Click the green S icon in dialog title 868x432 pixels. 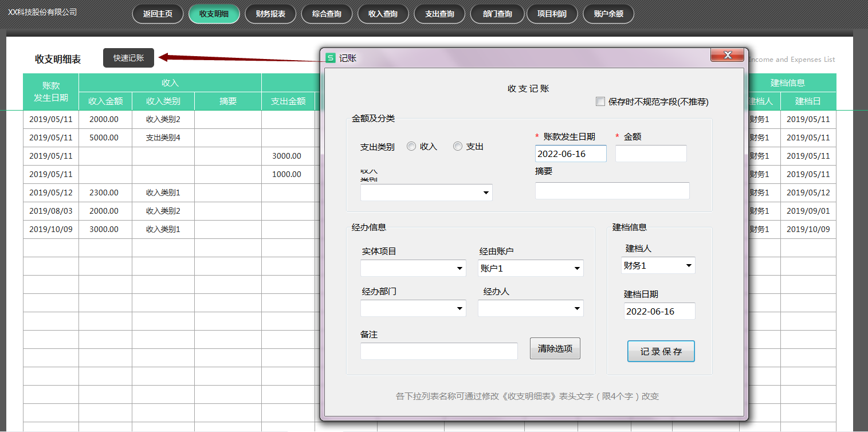(x=330, y=58)
